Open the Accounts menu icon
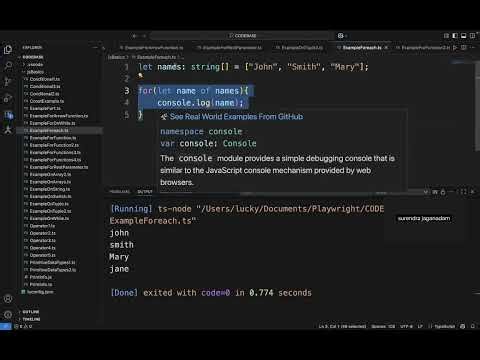This screenshot has width=480, height=360. tap(8, 299)
